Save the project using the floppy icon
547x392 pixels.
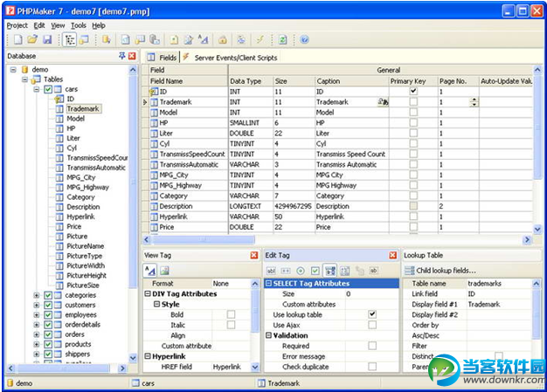47,39
